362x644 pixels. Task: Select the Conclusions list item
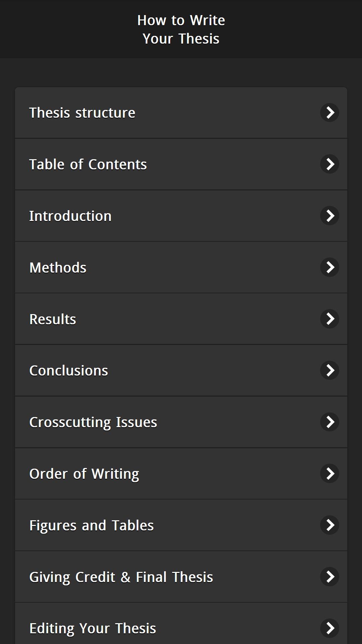(181, 370)
